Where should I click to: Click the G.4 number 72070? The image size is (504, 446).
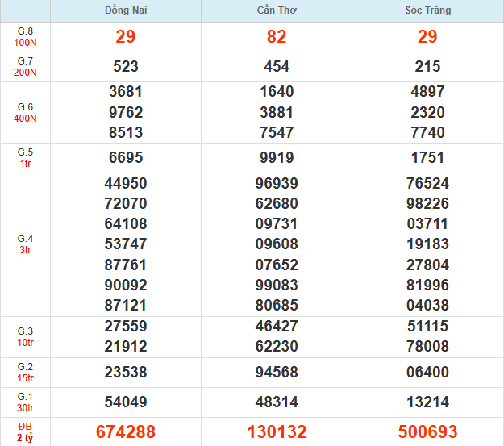(126, 204)
